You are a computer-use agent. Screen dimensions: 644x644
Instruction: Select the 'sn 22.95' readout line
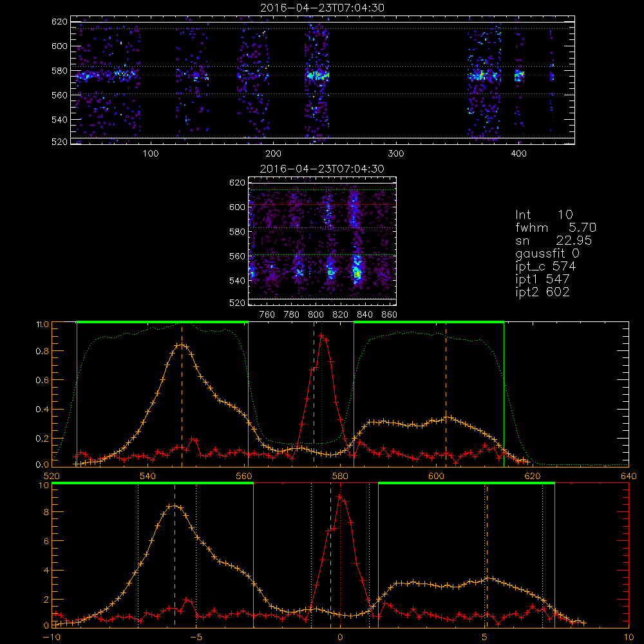point(554,240)
